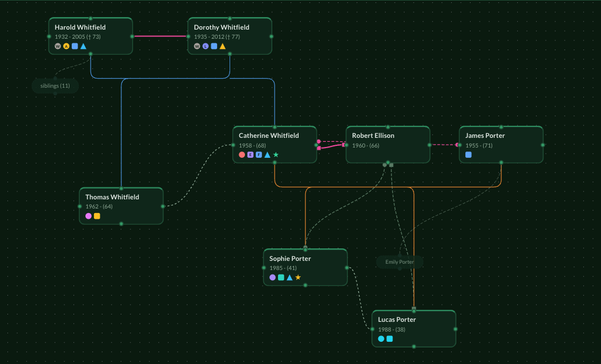This screenshot has width=601, height=364.
Task: Select the pink marriage line between Harold and Dorothy
Action: coord(160,36)
